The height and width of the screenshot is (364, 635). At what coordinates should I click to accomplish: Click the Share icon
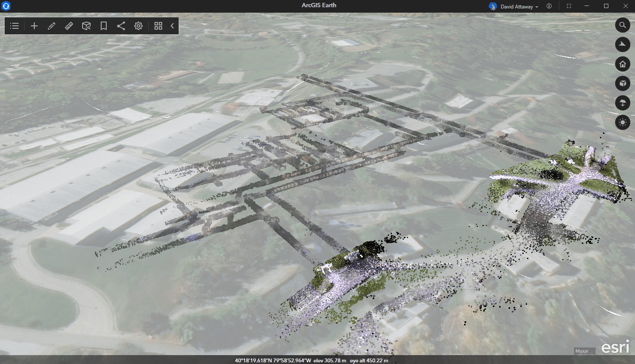[x=121, y=26]
